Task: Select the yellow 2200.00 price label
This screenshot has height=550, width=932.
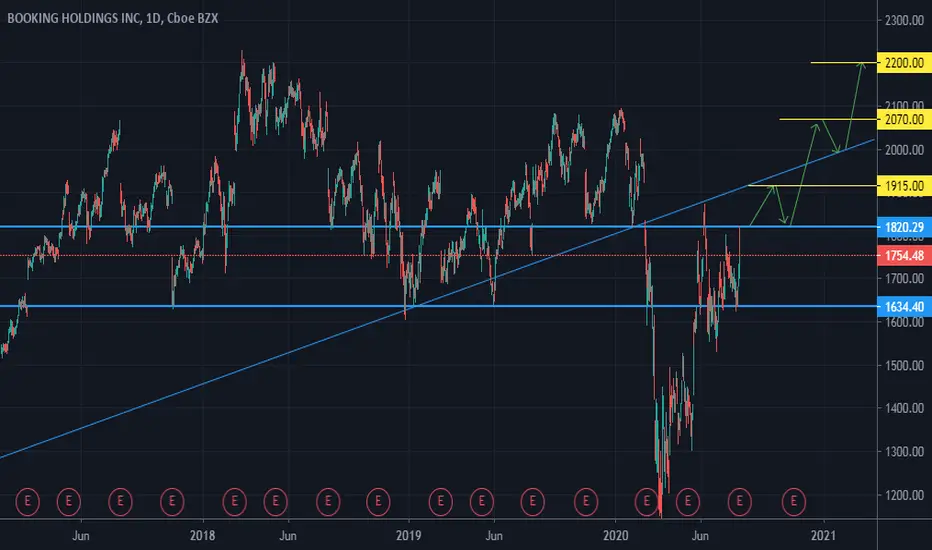Action: click(x=904, y=63)
